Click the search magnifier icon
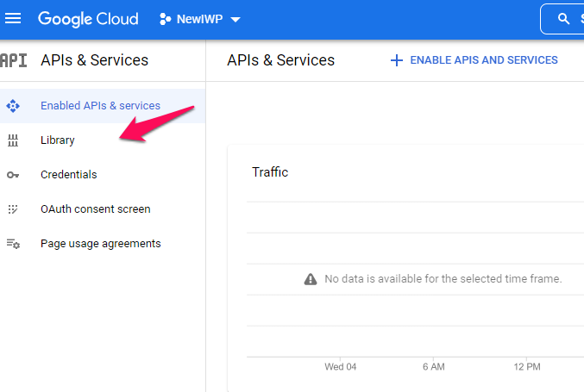This screenshot has width=584, height=392. (x=563, y=19)
